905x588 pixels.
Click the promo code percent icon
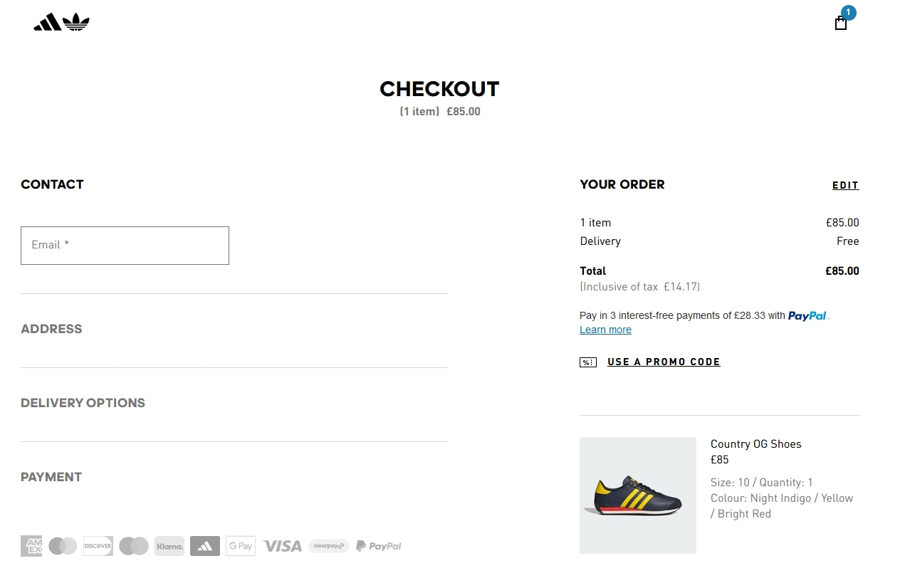tap(588, 362)
